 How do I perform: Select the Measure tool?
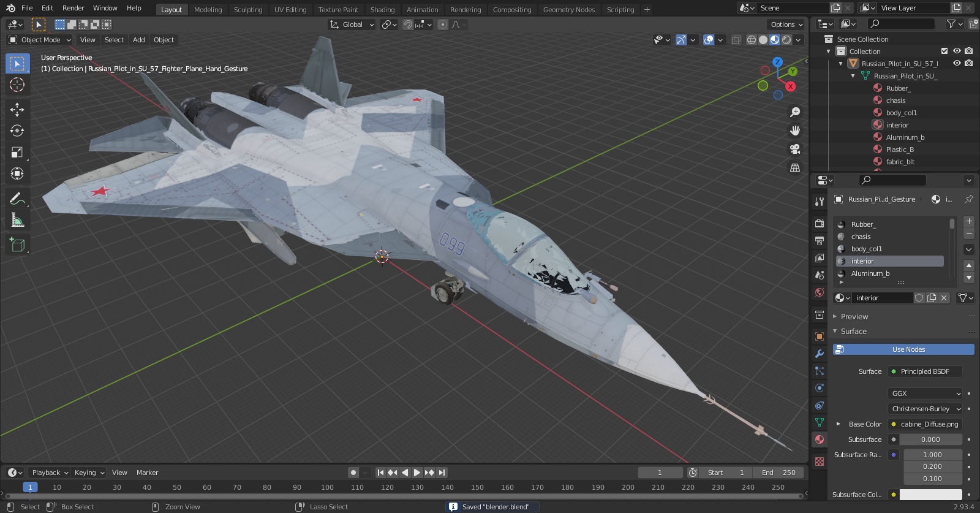pyautogui.click(x=17, y=220)
